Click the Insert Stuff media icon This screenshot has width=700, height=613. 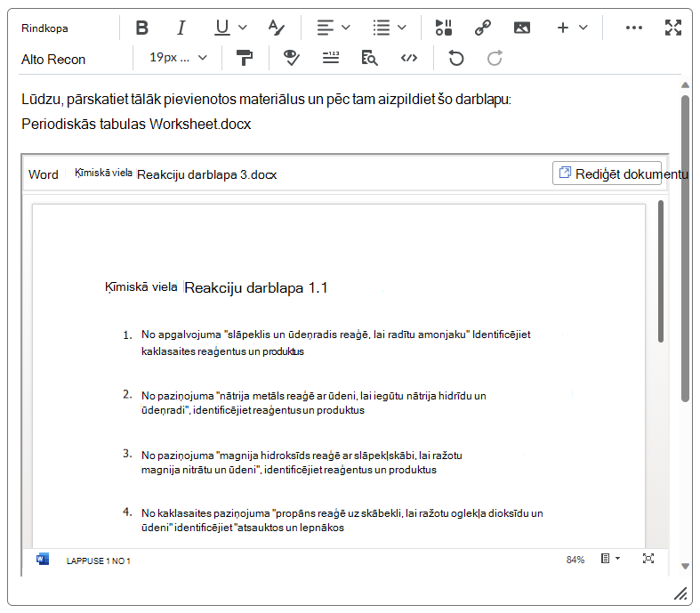coord(444,28)
